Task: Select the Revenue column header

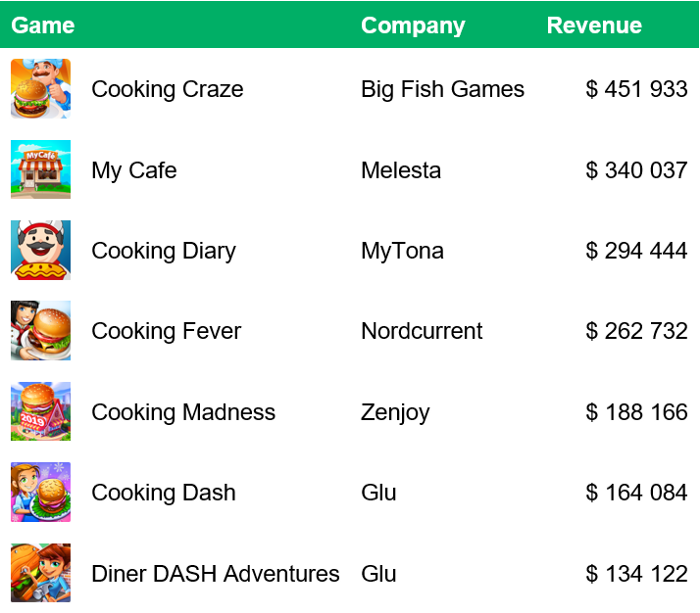Action: pyautogui.click(x=594, y=25)
